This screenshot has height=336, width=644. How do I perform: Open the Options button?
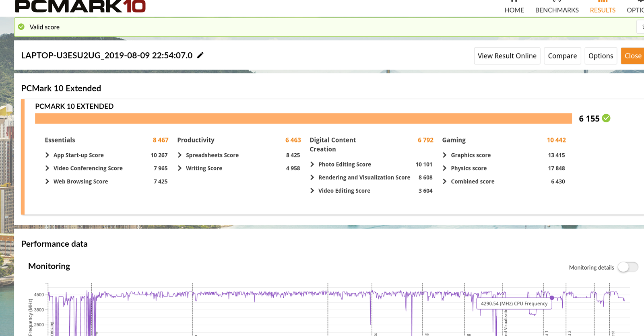(x=601, y=56)
